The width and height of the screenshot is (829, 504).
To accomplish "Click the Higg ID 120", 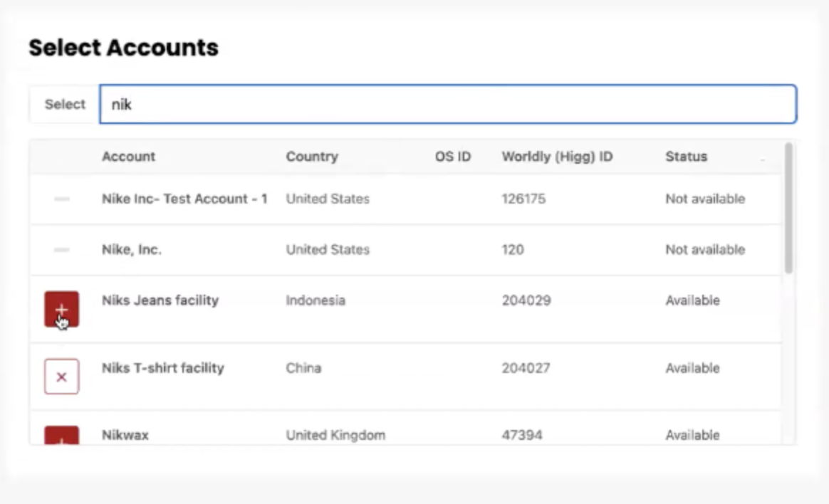I will [513, 249].
